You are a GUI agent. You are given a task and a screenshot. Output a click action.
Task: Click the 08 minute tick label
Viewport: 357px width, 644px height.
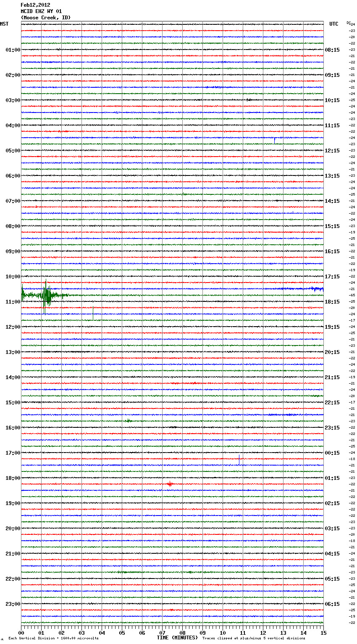pyautogui.click(x=182, y=633)
